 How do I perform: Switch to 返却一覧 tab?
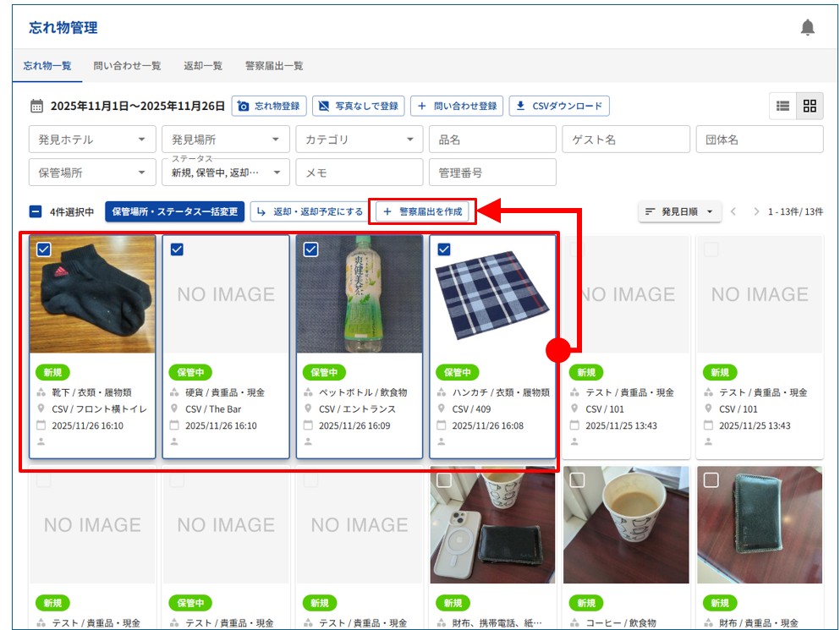coord(203,66)
